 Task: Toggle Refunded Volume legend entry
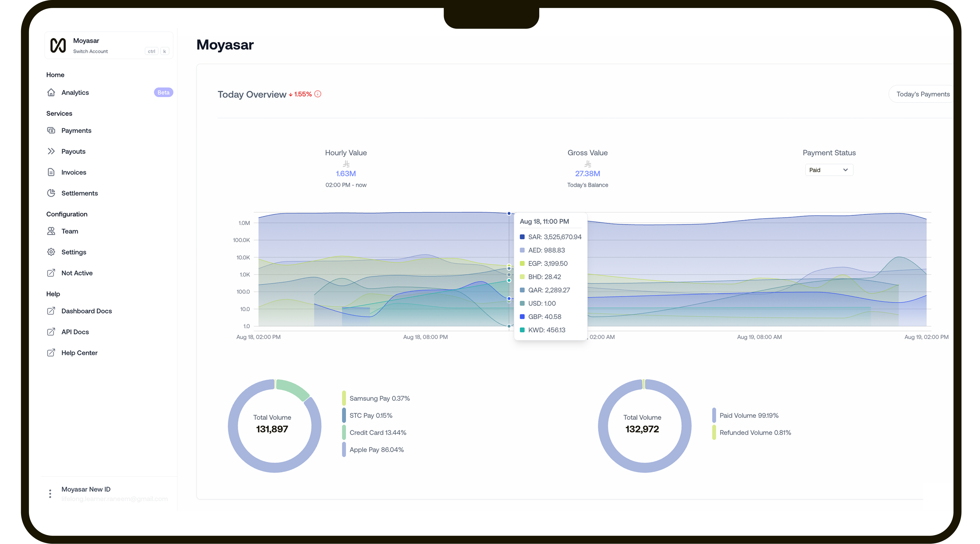pyautogui.click(x=755, y=433)
